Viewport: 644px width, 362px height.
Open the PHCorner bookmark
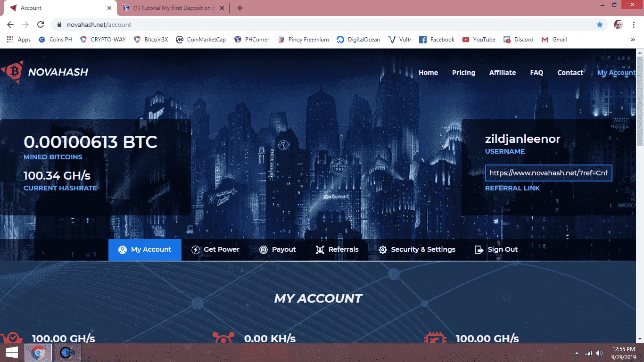252,40
